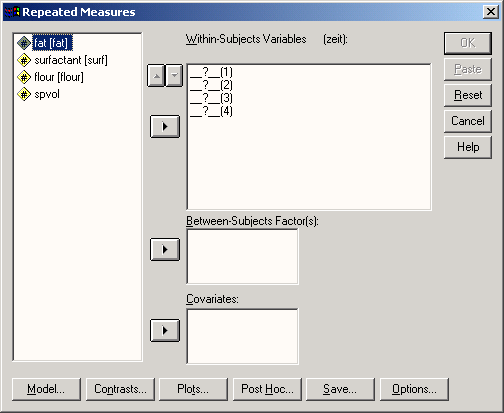Move variable into Covariates box
Viewport: 504px width, 413px height.
[165, 330]
